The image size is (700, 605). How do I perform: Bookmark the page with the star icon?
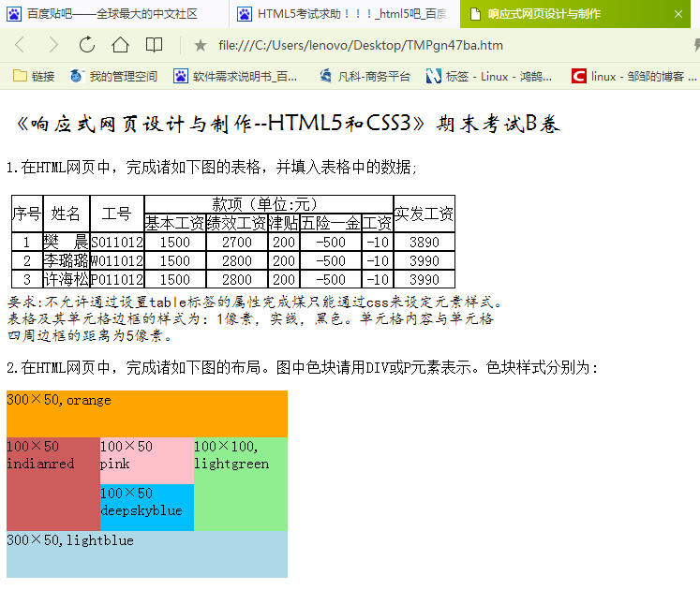pos(201,45)
